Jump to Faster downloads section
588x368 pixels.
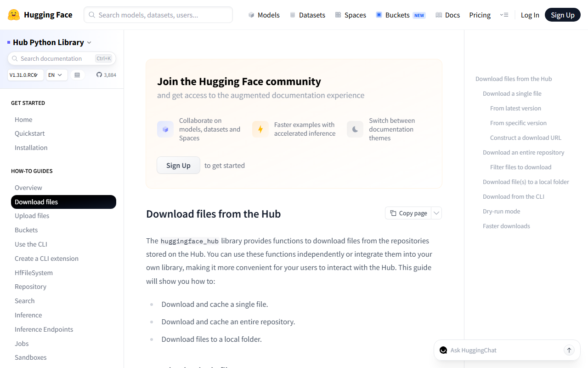pos(506,226)
